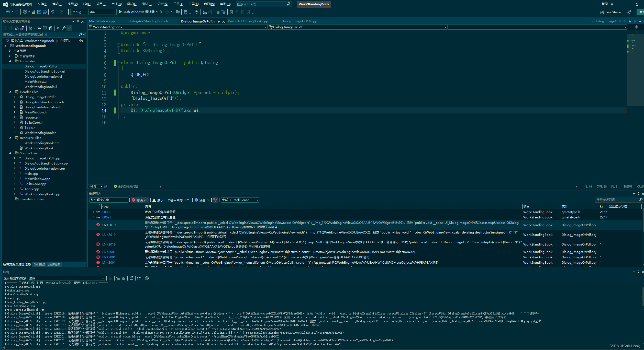Click the bookmark icon in the toolbar
The image size is (644, 350).
[231, 12]
